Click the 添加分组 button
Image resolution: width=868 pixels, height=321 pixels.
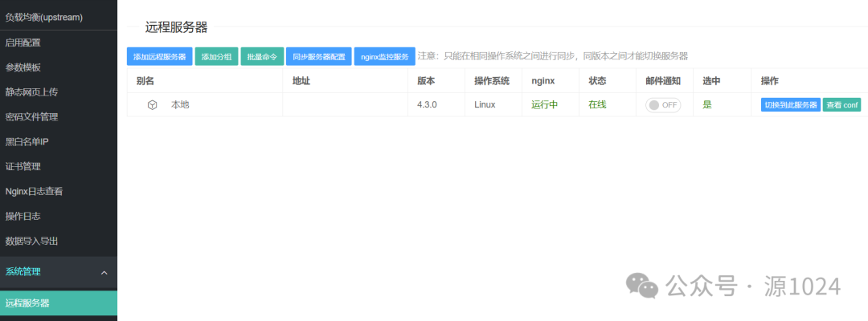coord(216,56)
